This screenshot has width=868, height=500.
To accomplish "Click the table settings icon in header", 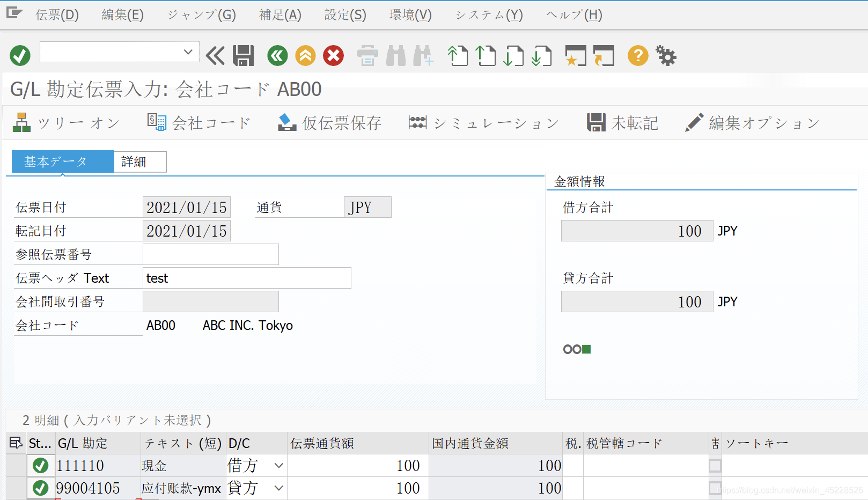I will coord(16,443).
